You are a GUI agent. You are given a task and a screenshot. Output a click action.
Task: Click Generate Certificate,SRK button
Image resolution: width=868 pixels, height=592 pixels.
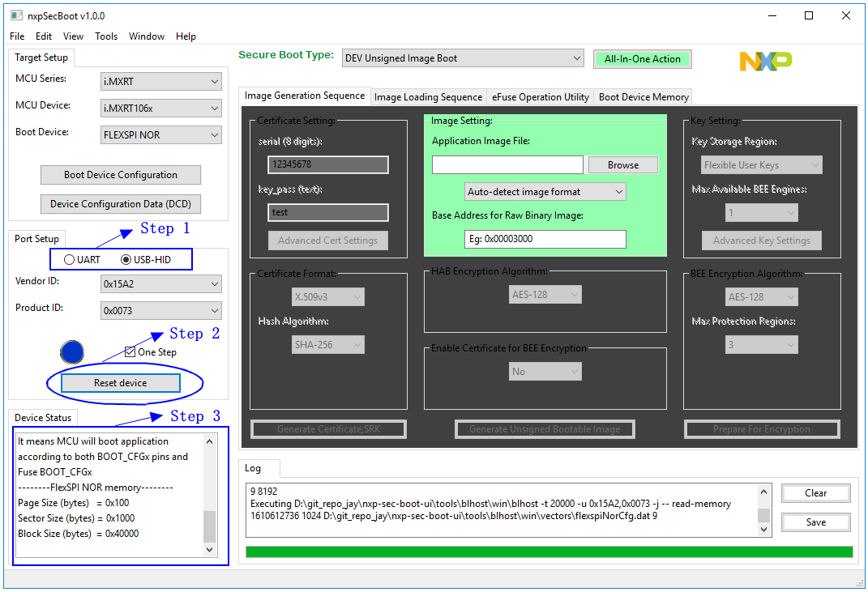coord(328,428)
